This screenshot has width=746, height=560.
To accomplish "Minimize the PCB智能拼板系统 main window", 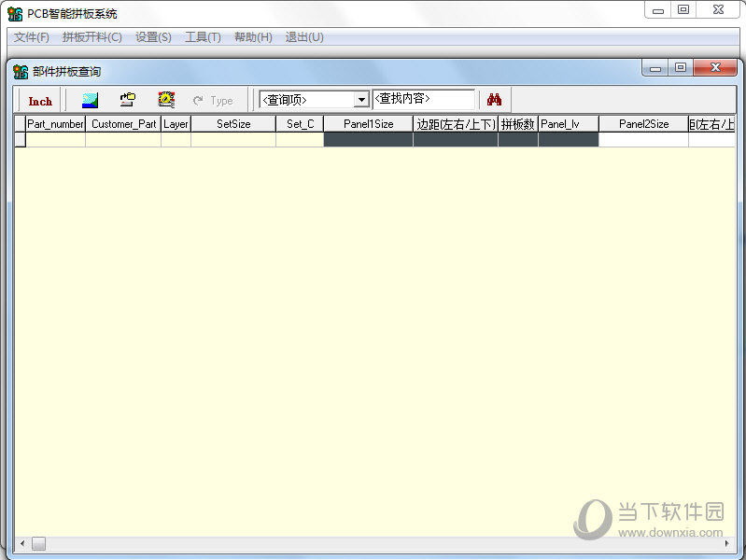I will 658,10.
